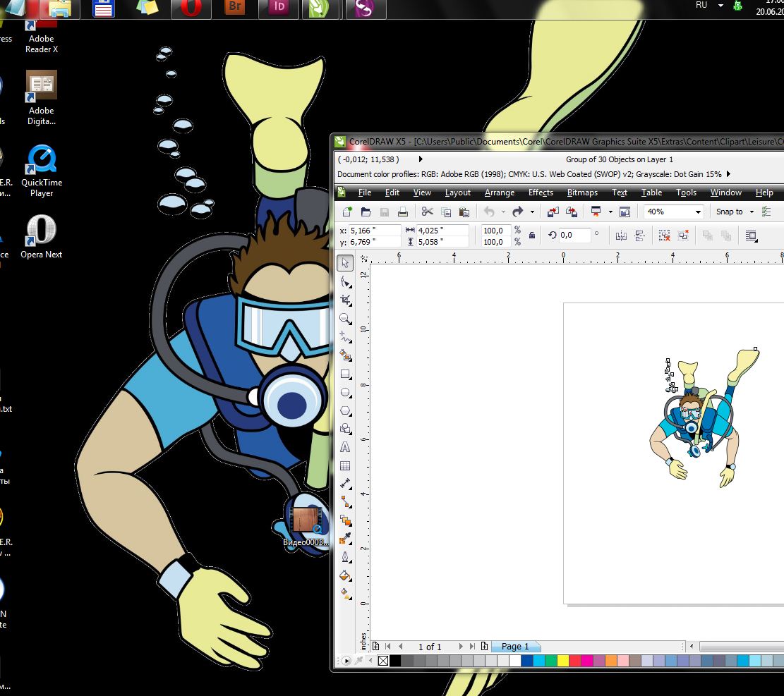
Task: Jump to the last page
Action: [x=472, y=646]
